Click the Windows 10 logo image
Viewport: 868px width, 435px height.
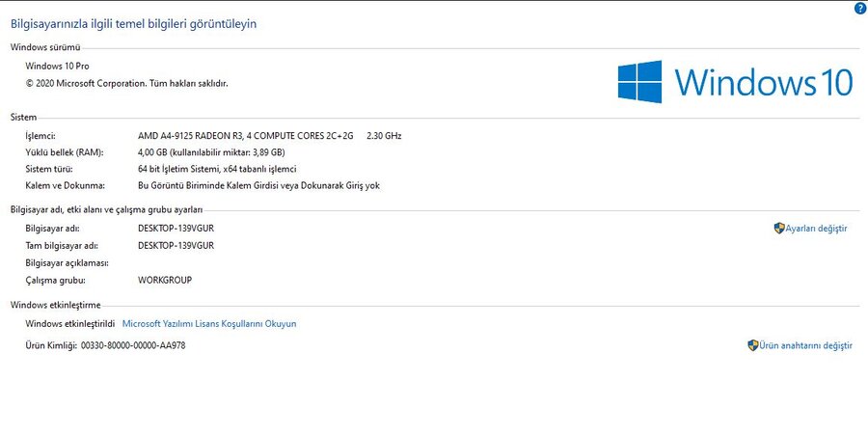(x=735, y=82)
